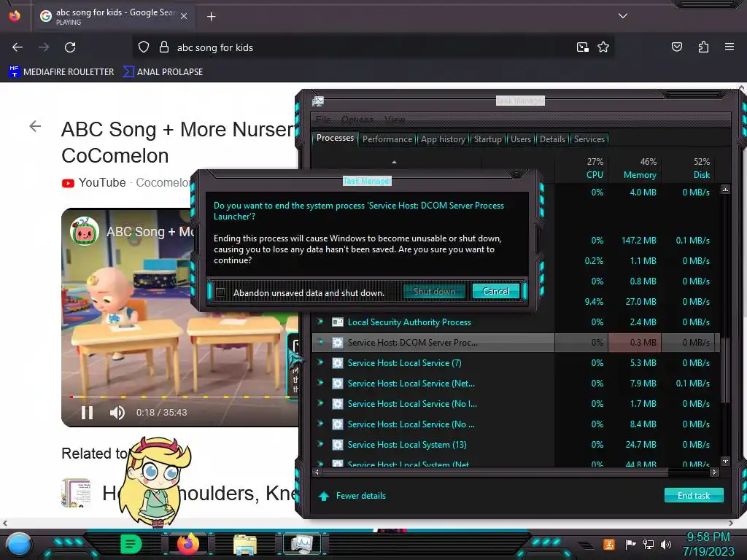The height and width of the screenshot is (560, 747).
Task: Open Firefox from the taskbar
Action: (x=188, y=544)
